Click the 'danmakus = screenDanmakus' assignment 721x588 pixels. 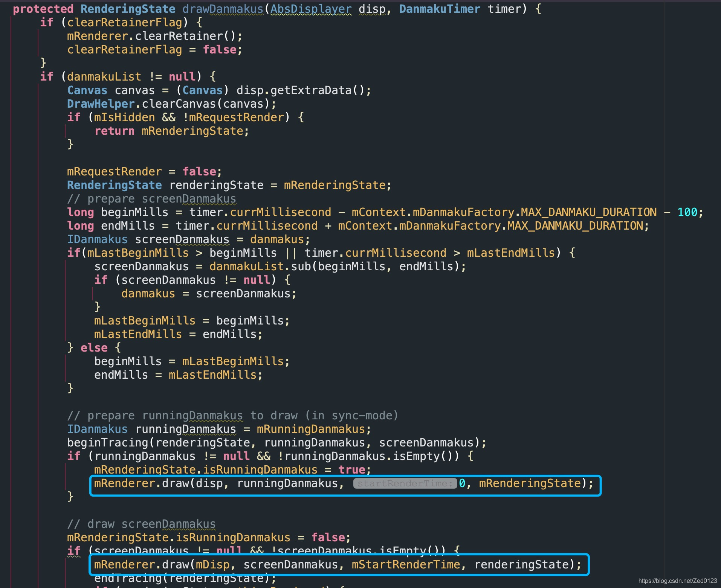coord(209,294)
